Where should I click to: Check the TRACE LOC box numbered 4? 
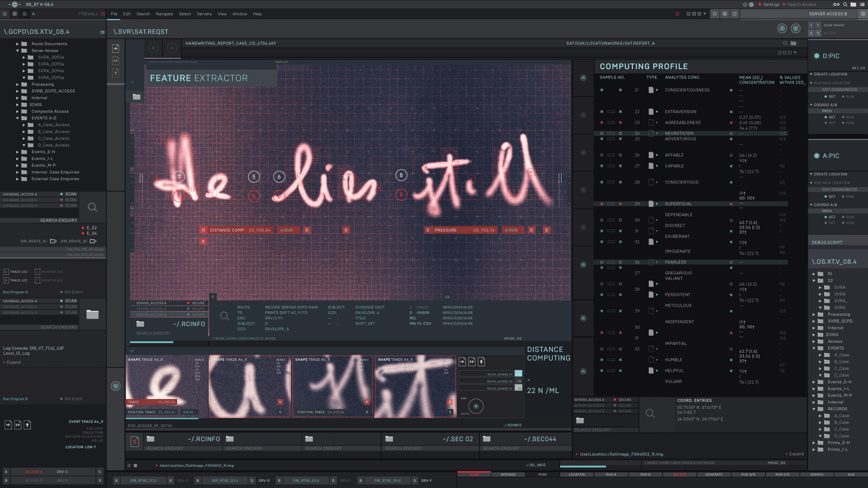click(6, 272)
